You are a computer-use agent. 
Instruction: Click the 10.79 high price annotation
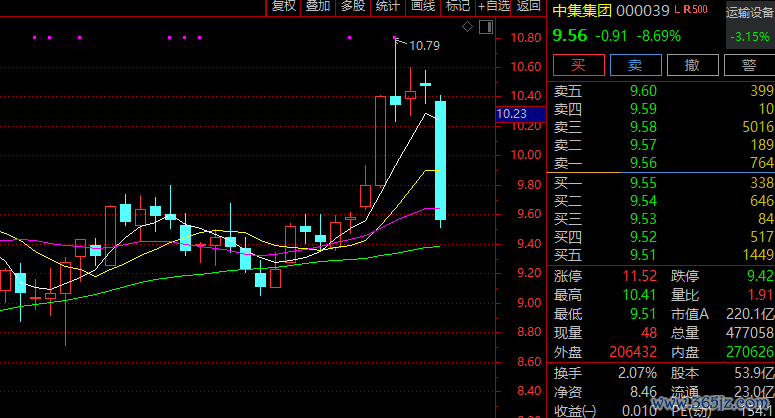pos(425,46)
